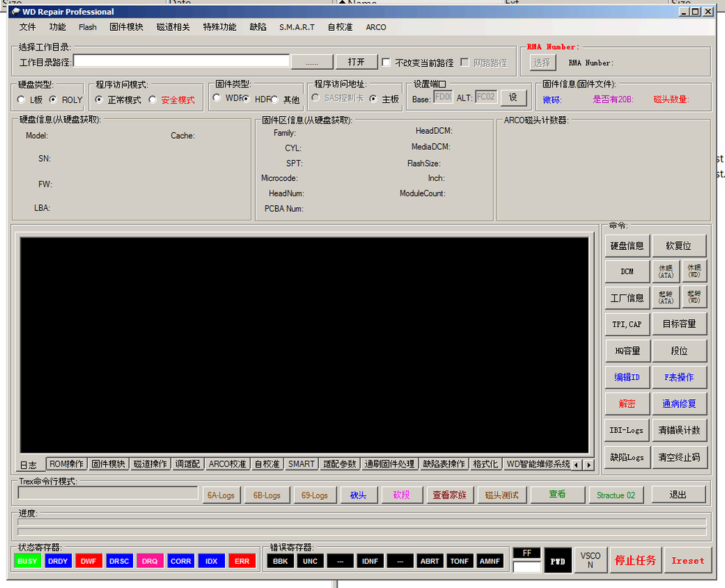Click the Trex命令行模式 input field
The height and width of the screenshot is (588, 725).
coord(108,493)
